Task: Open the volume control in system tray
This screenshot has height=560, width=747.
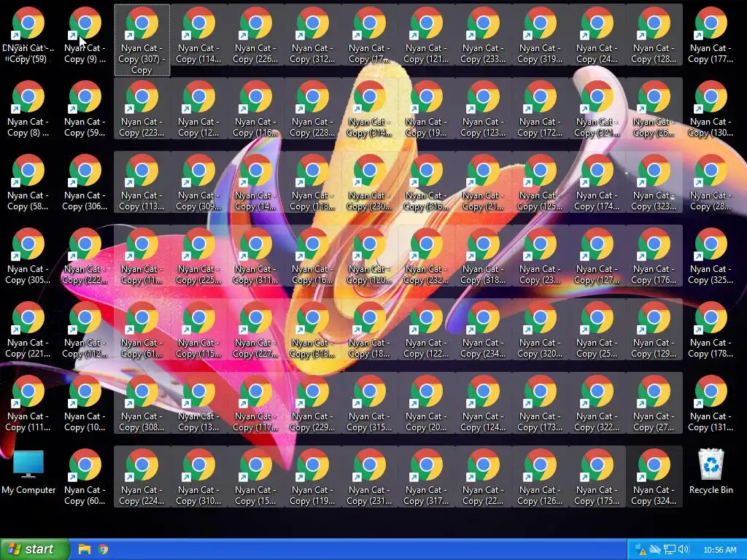Action: coord(683,550)
